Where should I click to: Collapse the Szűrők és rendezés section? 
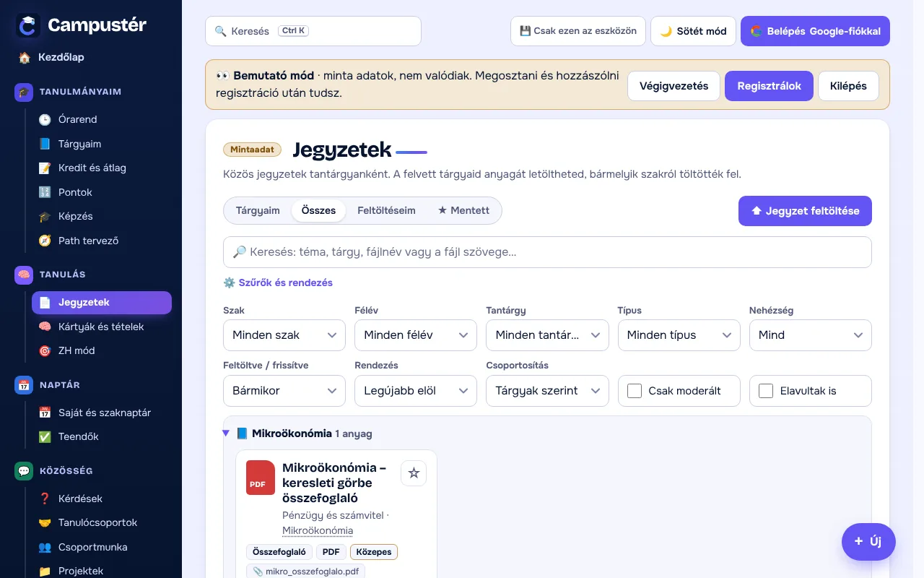coord(278,282)
